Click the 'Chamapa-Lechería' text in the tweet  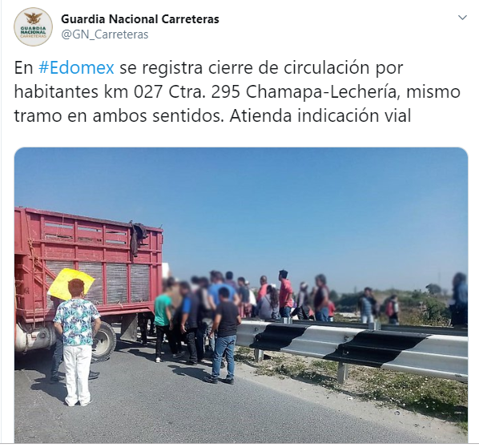pyautogui.click(x=323, y=91)
